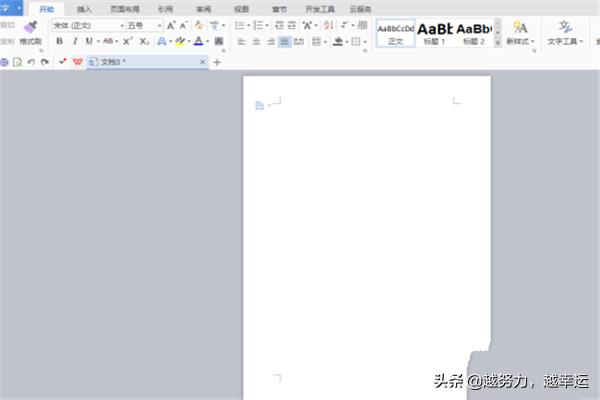This screenshot has width=600, height=400.
Task: Click the increase font size icon
Action: [171, 25]
